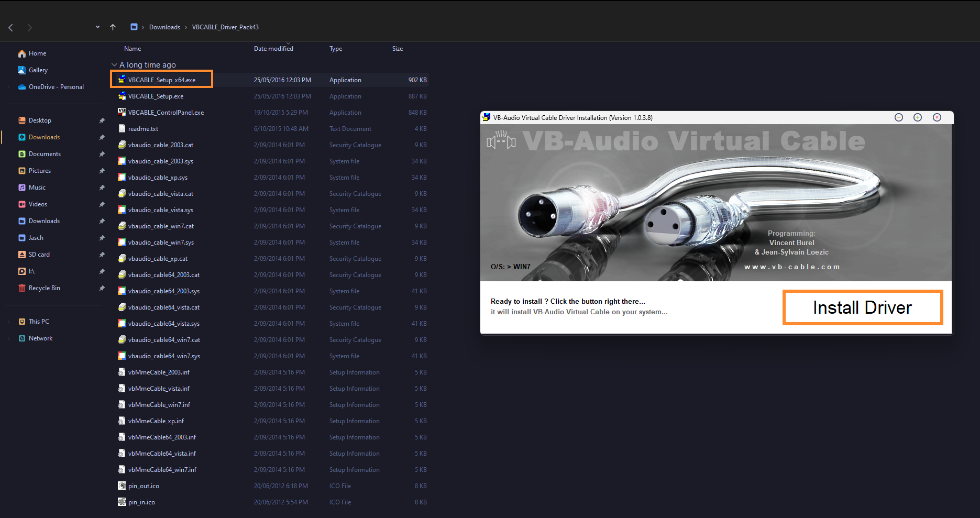Click vbaudio_cable_2003.sys file icon
This screenshot has height=518, width=980.
point(122,161)
